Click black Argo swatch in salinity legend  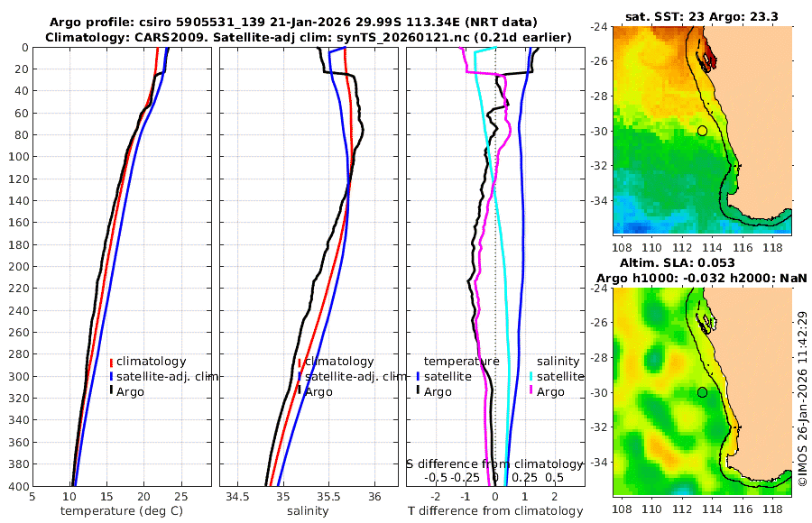pos(300,391)
